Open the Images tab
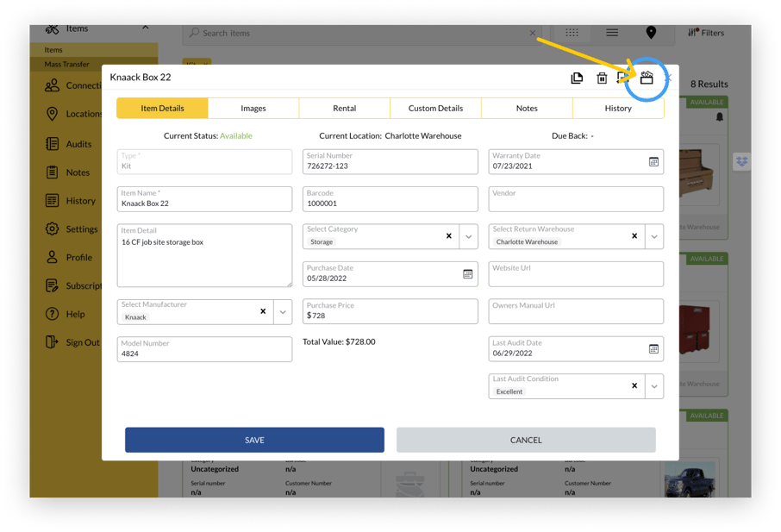Viewport: 781px width, 532px height. tap(253, 109)
